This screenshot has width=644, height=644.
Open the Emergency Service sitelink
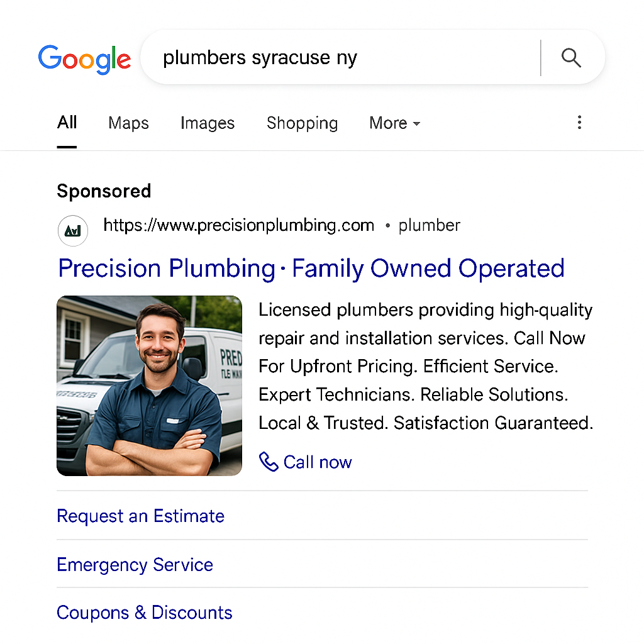pos(135,565)
